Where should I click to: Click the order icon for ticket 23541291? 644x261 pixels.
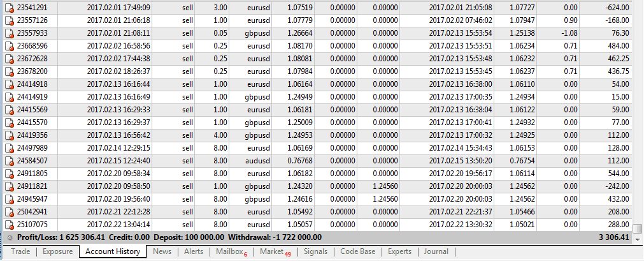pyautogui.click(x=9, y=8)
